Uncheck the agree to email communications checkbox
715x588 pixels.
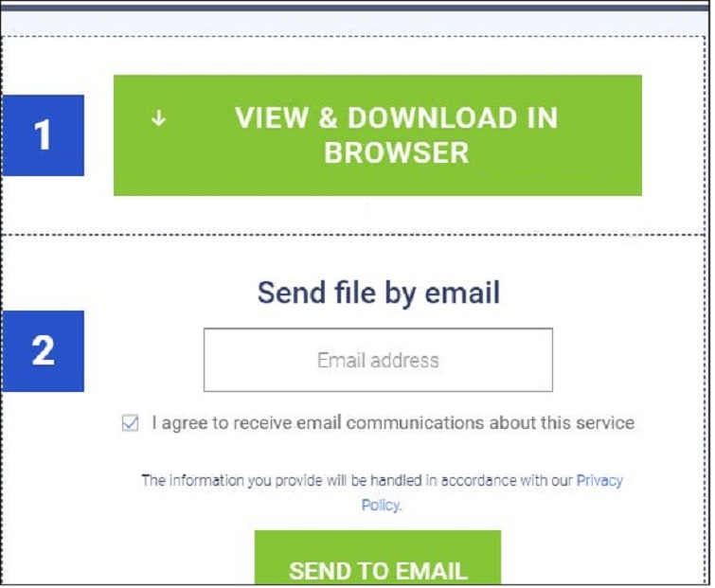tap(131, 422)
